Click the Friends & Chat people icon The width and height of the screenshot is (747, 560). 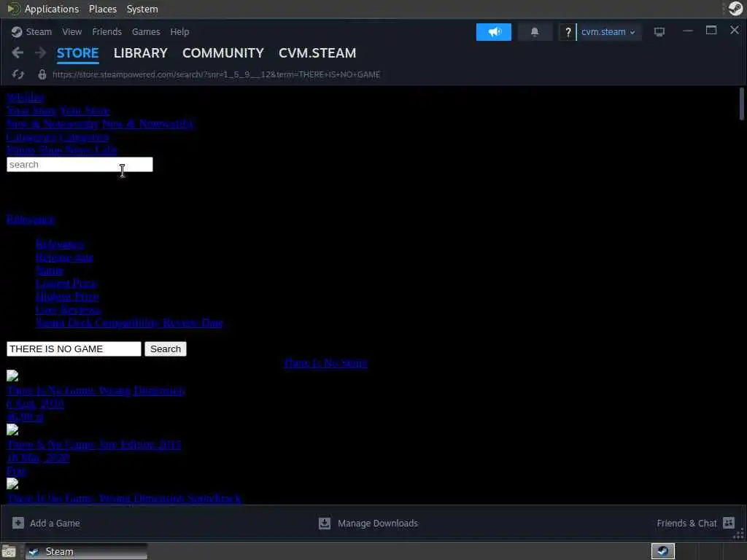[729, 523]
